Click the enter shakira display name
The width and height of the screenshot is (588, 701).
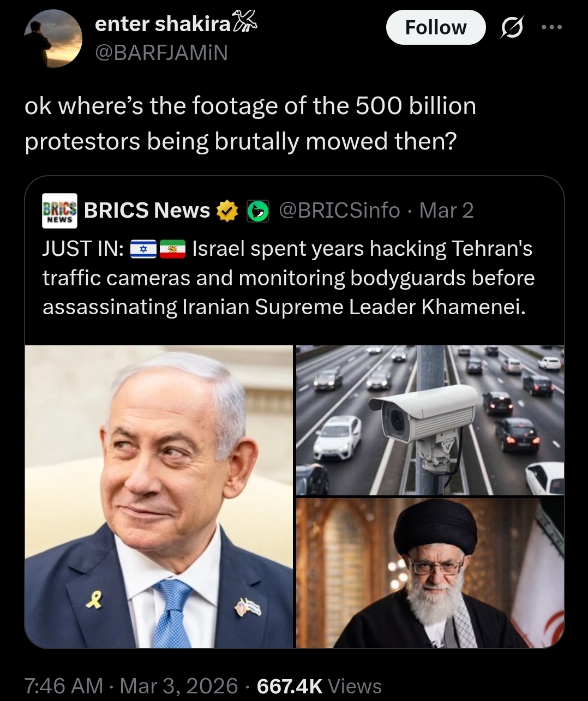pos(163,23)
